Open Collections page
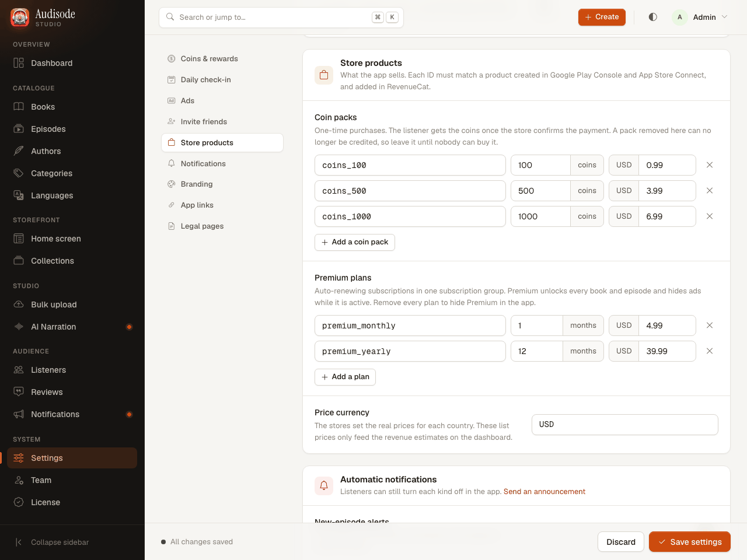 click(72, 261)
